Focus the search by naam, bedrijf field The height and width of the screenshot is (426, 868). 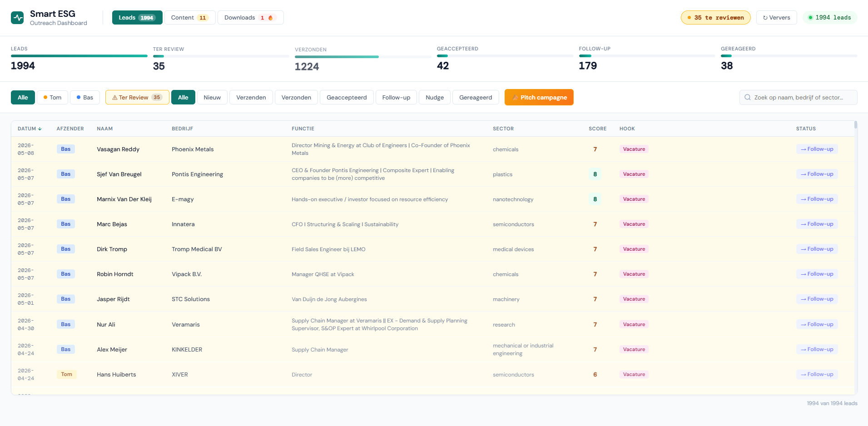coord(799,97)
